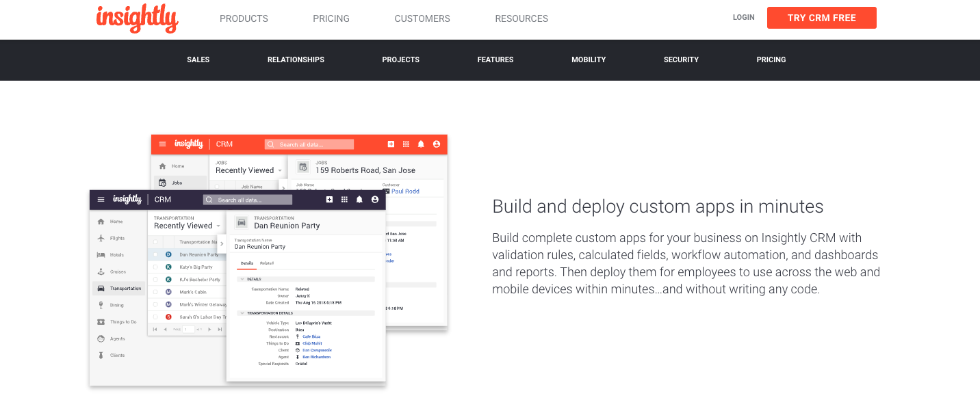980x413 pixels.
Task: Go to last page arrow in the list pager
Action: 219,329
